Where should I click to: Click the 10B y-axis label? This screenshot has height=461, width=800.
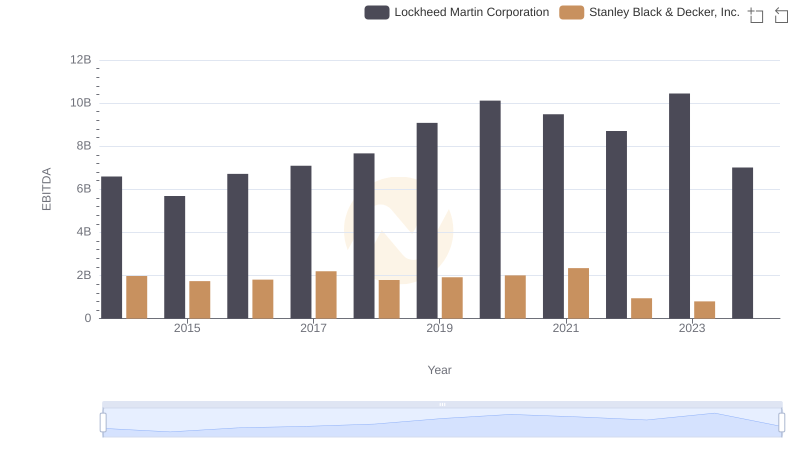pos(81,103)
